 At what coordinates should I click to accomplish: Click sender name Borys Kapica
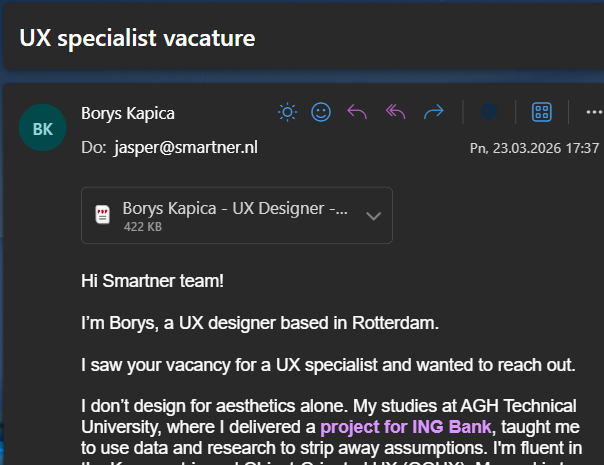click(127, 113)
